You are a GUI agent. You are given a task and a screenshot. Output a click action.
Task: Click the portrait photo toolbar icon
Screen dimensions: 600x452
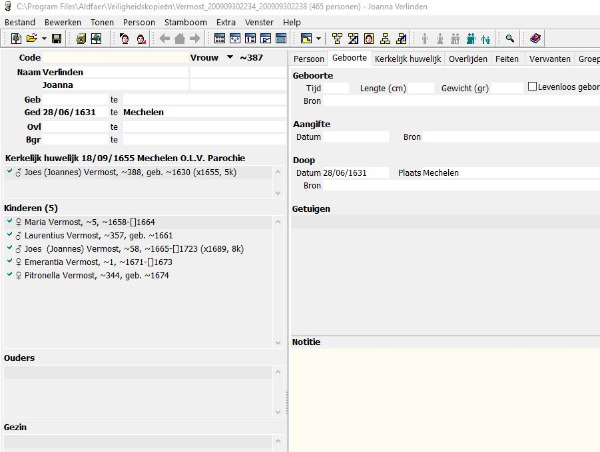click(369, 38)
